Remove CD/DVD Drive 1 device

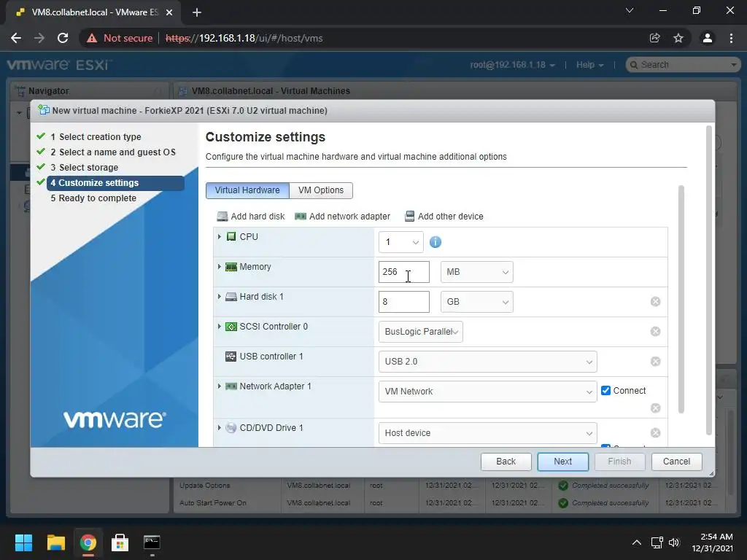[655, 432]
